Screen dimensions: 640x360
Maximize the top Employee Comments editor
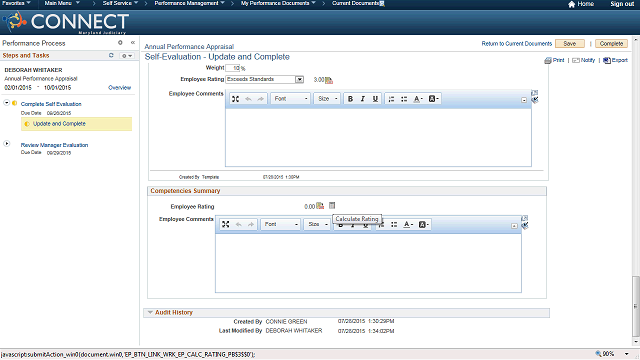tap(236, 99)
